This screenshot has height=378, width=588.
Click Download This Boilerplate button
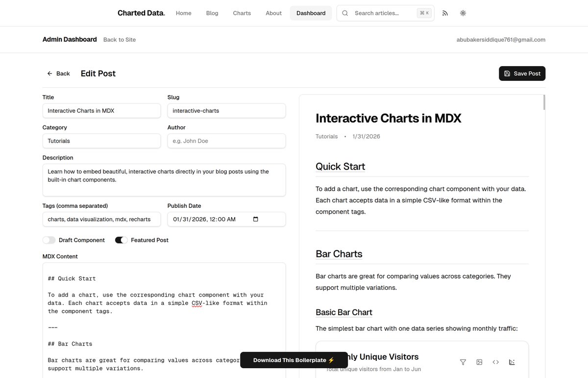[x=294, y=360]
